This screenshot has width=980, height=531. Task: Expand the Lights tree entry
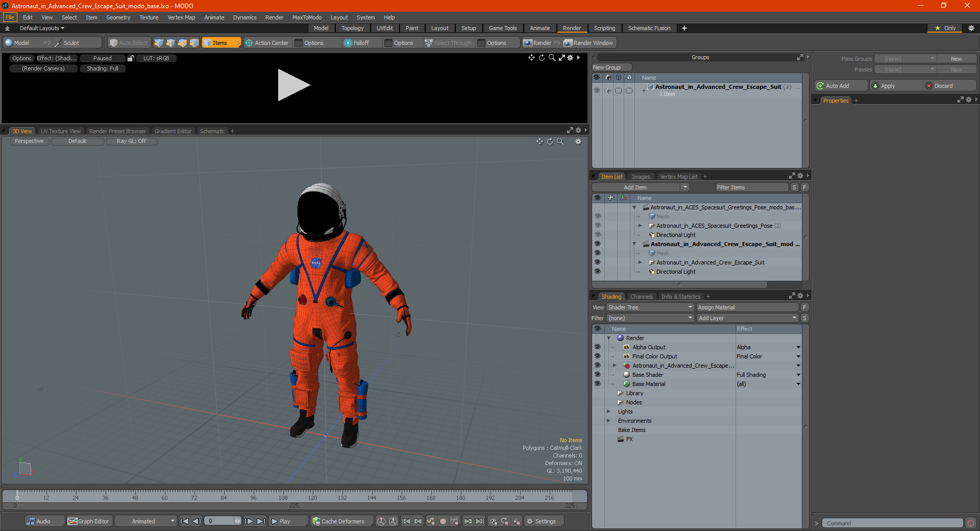coord(608,412)
